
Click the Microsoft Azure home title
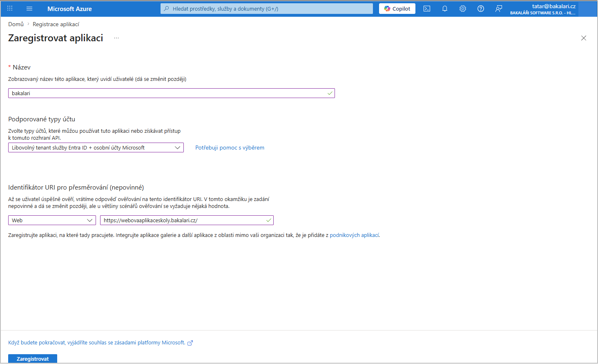pos(69,9)
